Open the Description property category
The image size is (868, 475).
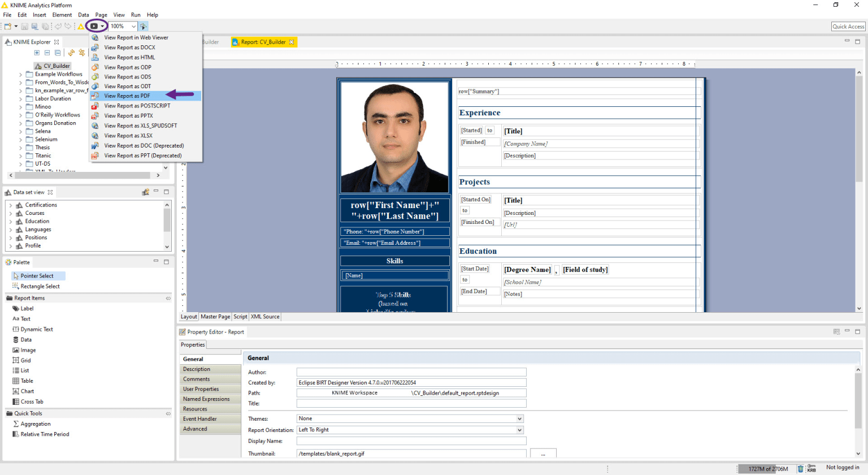[210, 369]
